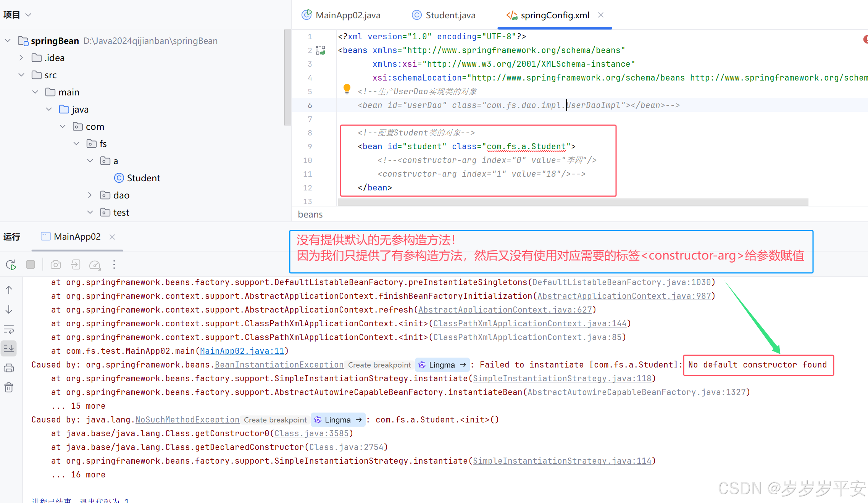Click the scroll down arrow in console sidebar
Image resolution: width=868 pixels, height=503 pixels.
pyautogui.click(x=9, y=310)
